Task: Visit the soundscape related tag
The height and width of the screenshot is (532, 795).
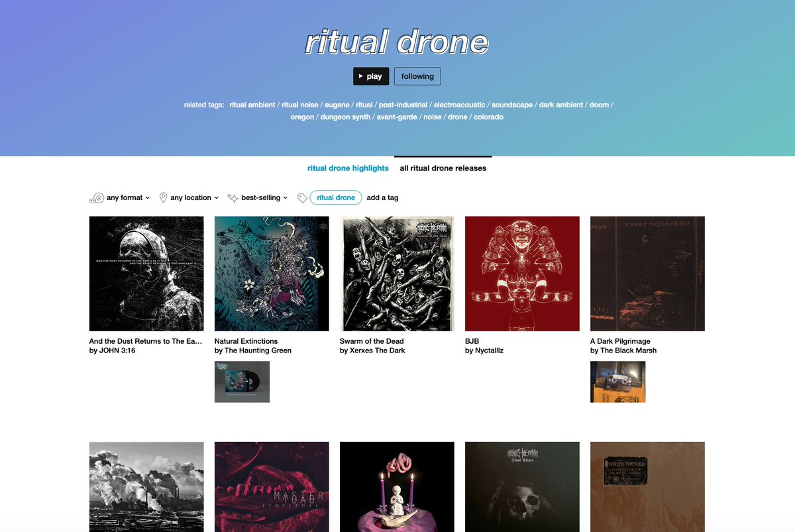Action: point(512,105)
